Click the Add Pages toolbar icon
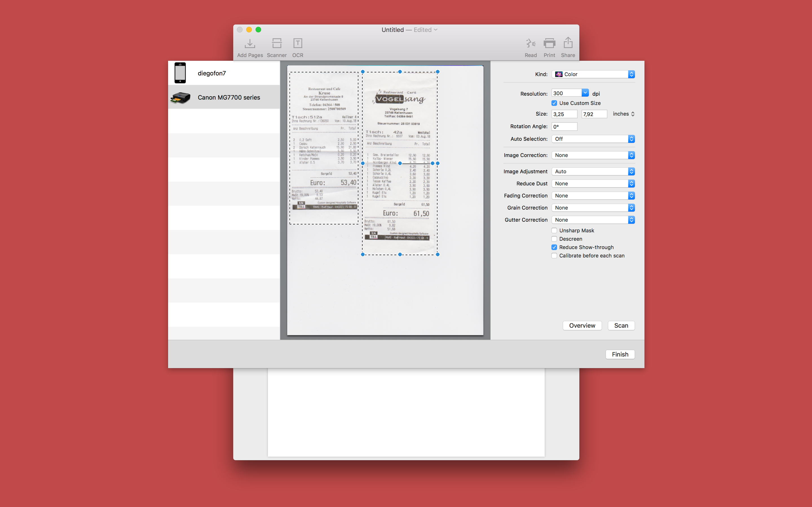The width and height of the screenshot is (812, 507). [x=250, y=44]
